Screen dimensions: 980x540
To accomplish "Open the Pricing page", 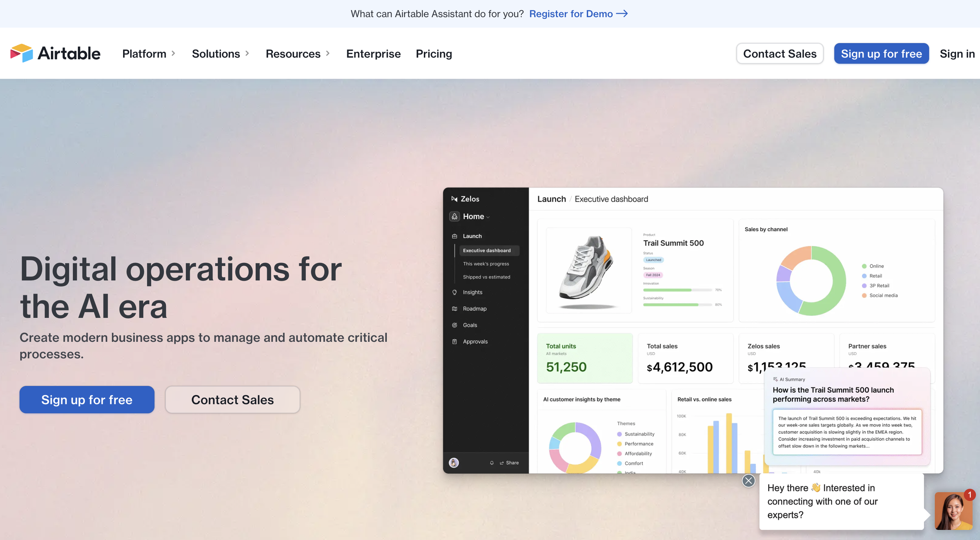I will click(434, 54).
